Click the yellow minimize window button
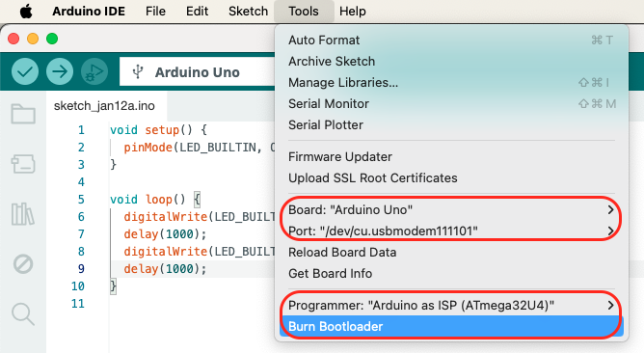The image size is (644, 353). point(33,39)
